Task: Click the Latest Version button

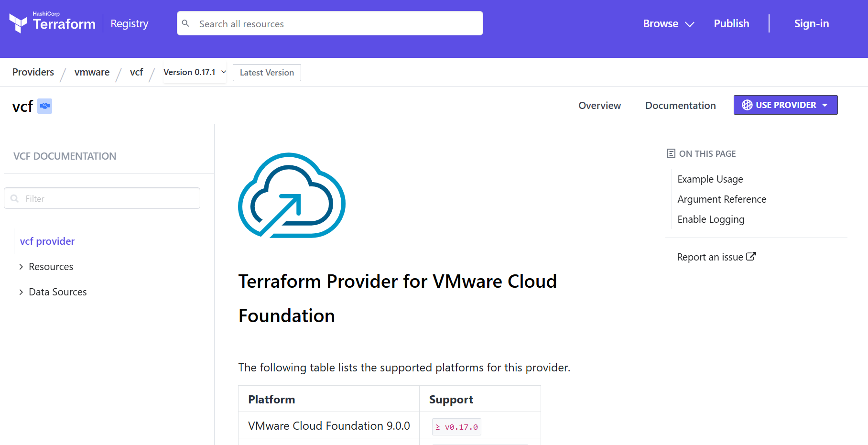Action: click(x=267, y=73)
